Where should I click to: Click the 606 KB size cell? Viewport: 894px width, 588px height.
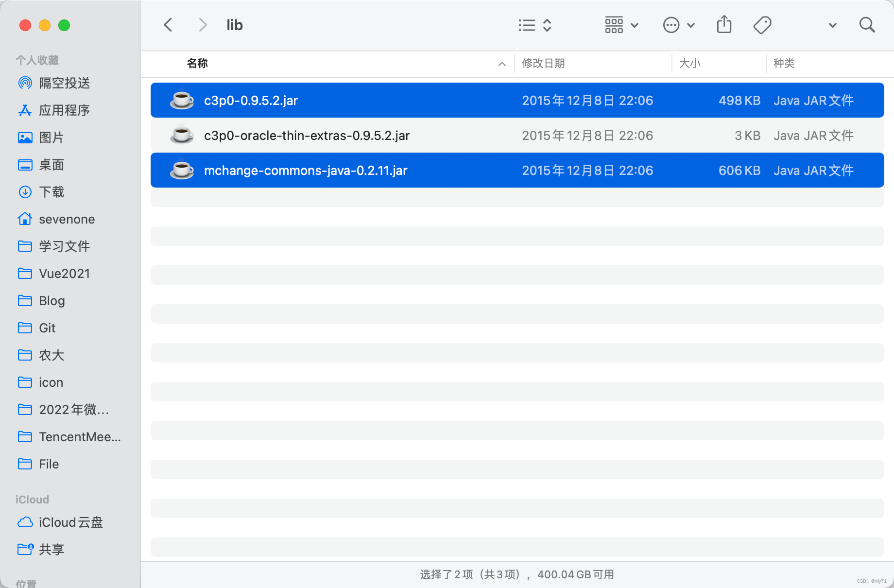739,171
